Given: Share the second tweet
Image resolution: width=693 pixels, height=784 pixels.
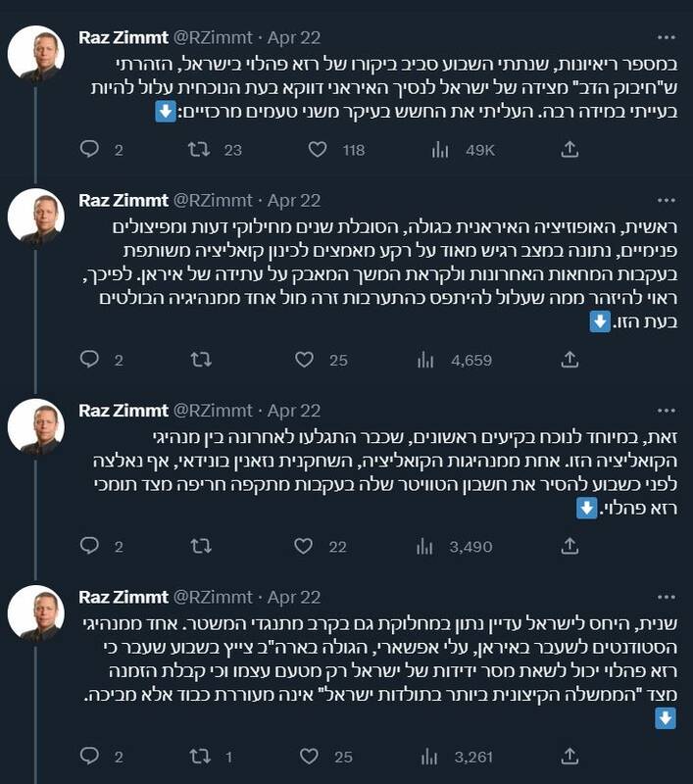Looking at the screenshot, I should (569, 361).
